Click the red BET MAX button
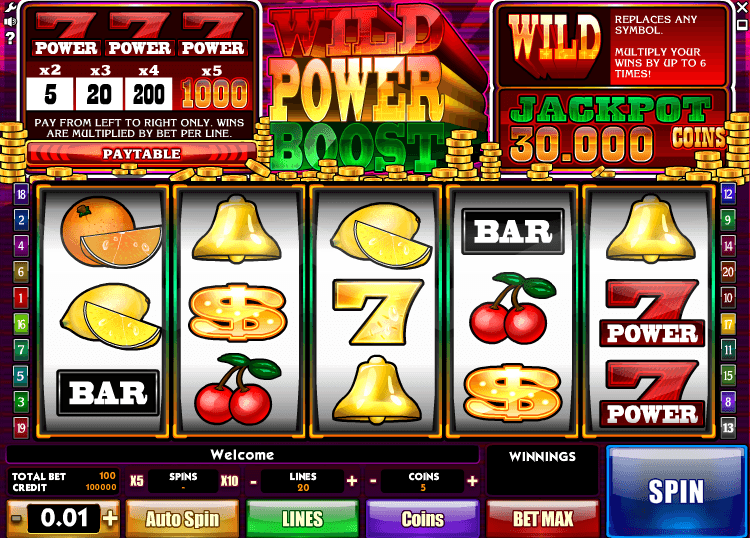This screenshot has width=750, height=538. tap(542, 518)
